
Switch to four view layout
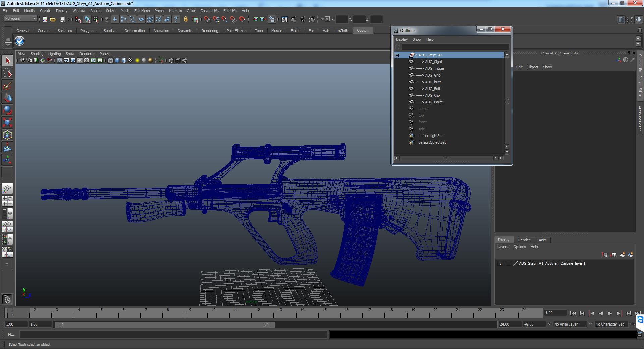pos(7,201)
